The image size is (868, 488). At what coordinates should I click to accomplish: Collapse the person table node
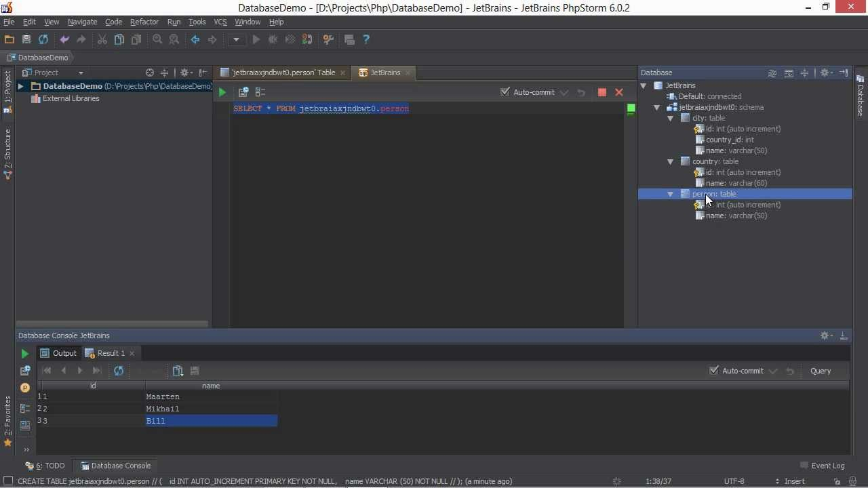coord(670,194)
